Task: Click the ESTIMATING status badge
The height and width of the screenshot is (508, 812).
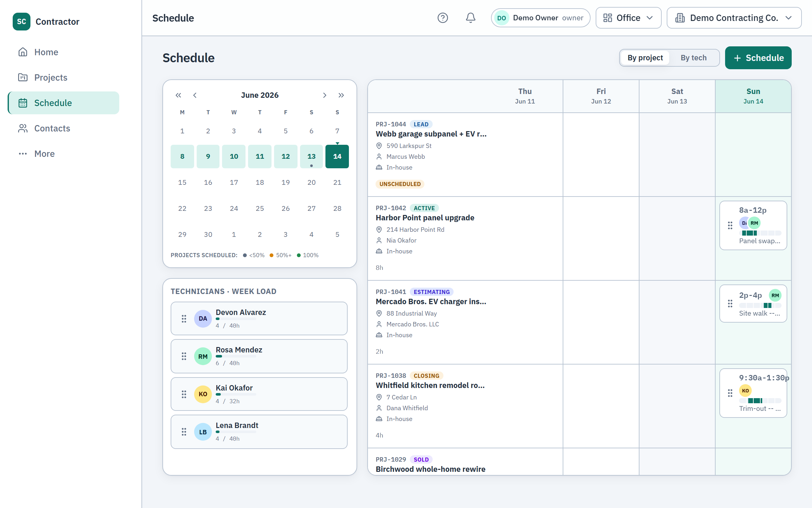Action: 431,292
